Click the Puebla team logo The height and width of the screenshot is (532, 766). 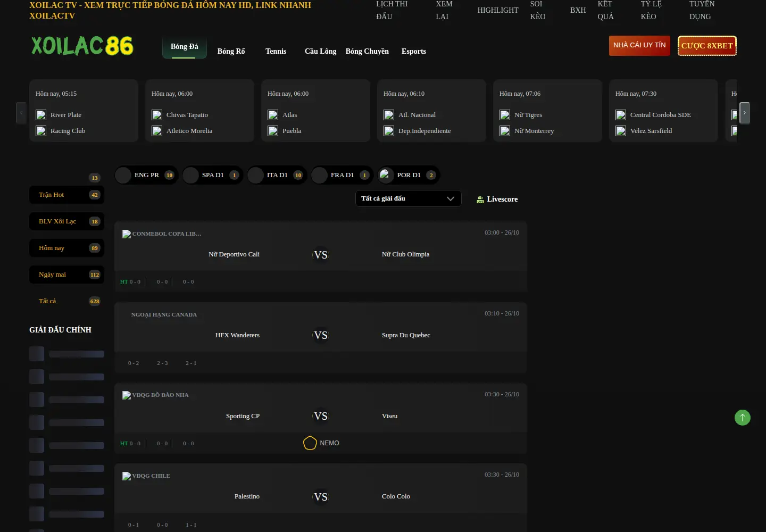(273, 131)
